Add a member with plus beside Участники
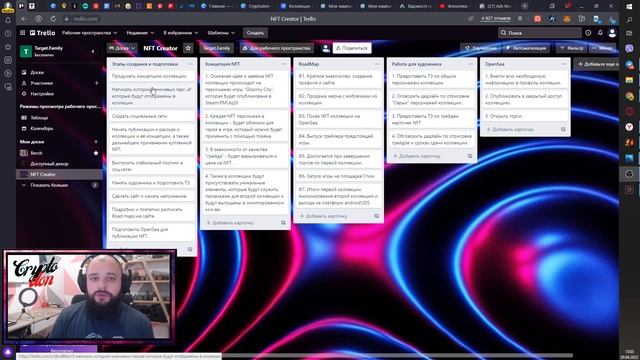 point(96,83)
